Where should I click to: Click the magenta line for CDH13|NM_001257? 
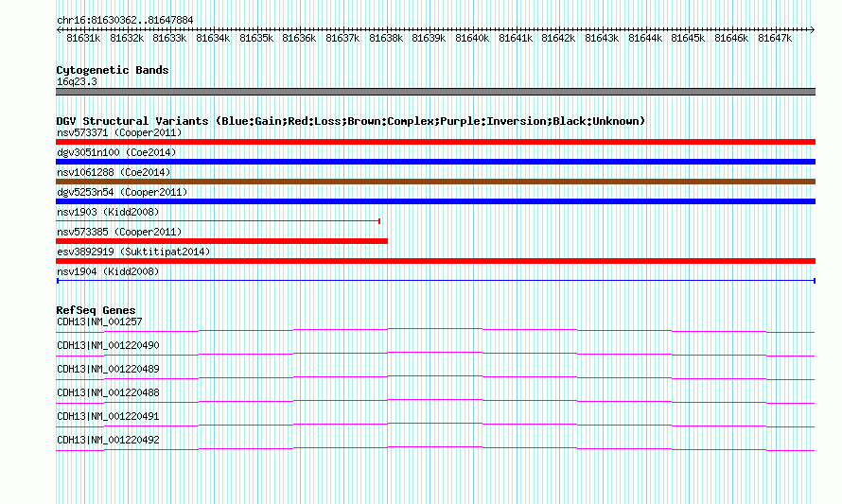pos(435,330)
